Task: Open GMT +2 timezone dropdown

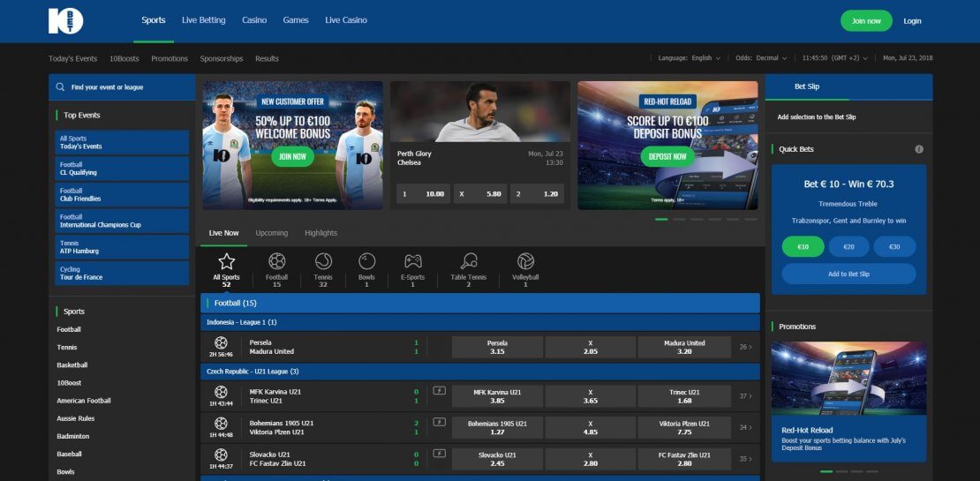Action: coord(835,58)
